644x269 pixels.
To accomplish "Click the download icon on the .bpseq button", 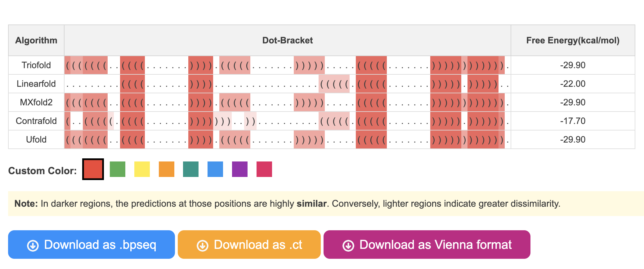I will (x=33, y=245).
